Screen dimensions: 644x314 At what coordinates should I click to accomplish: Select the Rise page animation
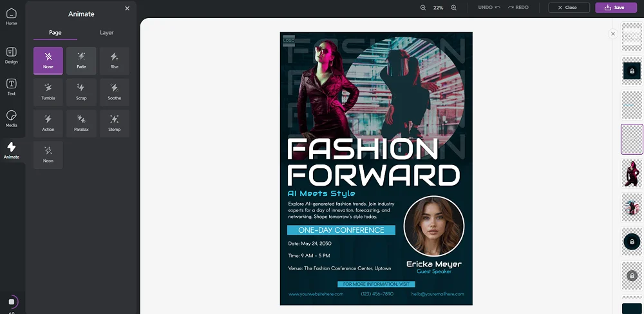click(114, 61)
